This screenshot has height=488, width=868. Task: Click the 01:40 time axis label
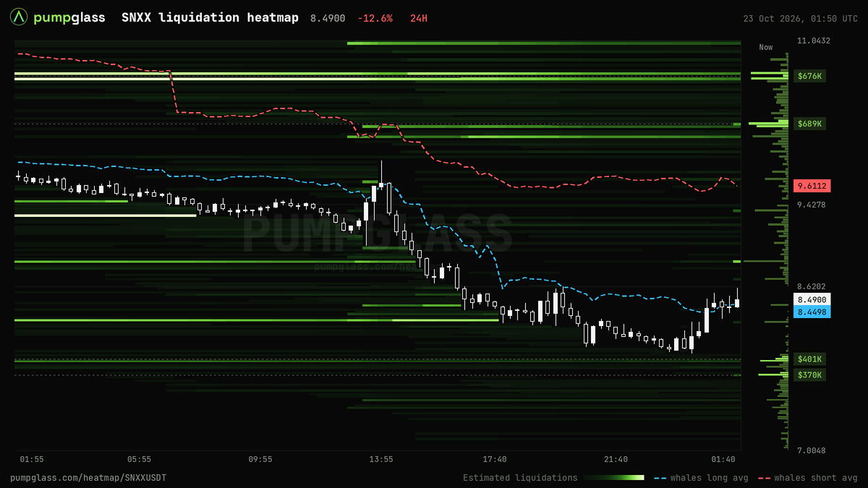[x=723, y=459]
